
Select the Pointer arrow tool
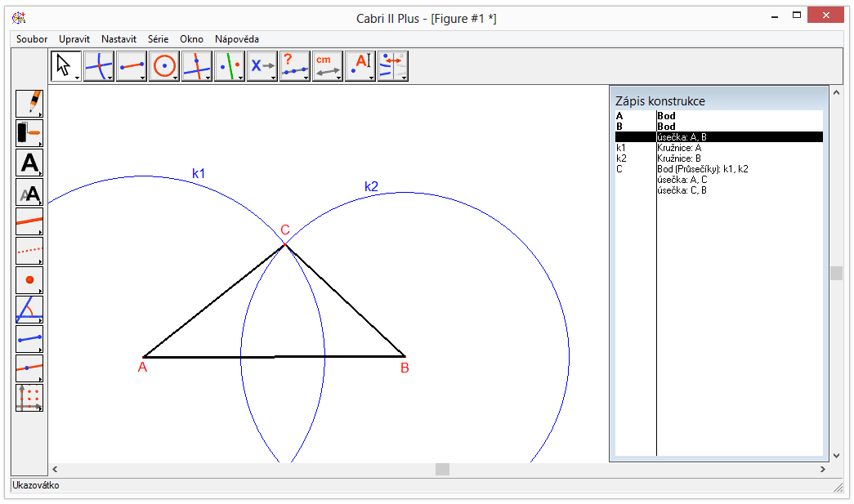(66, 66)
